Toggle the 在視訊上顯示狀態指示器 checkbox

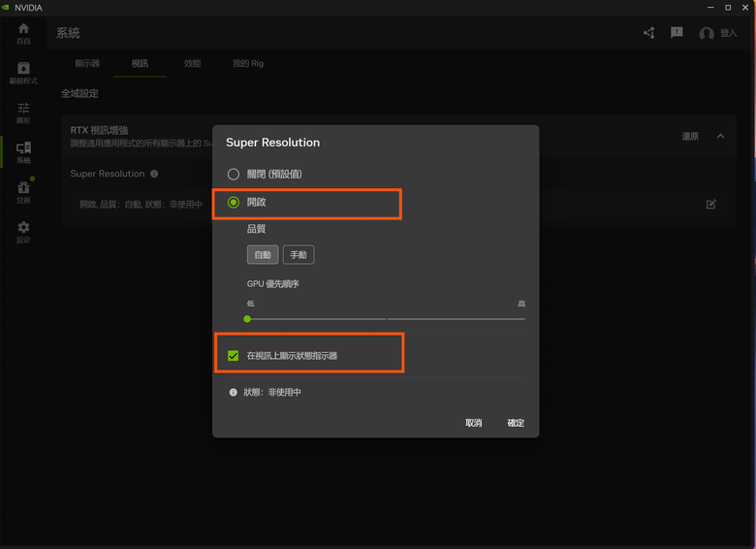234,356
